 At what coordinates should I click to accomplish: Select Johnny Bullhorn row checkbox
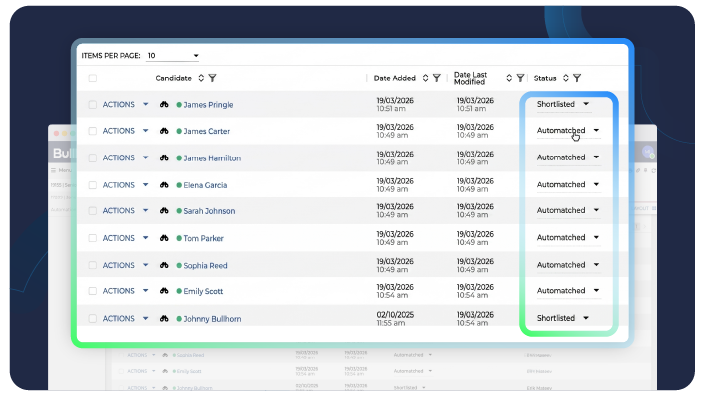click(93, 318)
